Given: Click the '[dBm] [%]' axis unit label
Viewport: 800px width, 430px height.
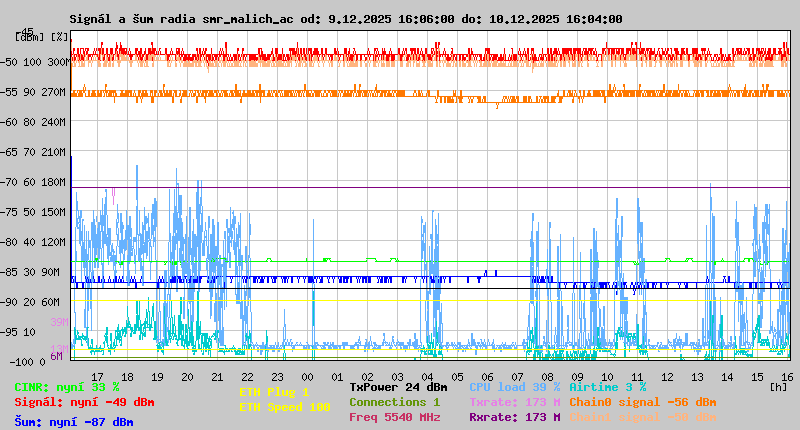Looking at the screenshot, I should click(x=41, y=37).
